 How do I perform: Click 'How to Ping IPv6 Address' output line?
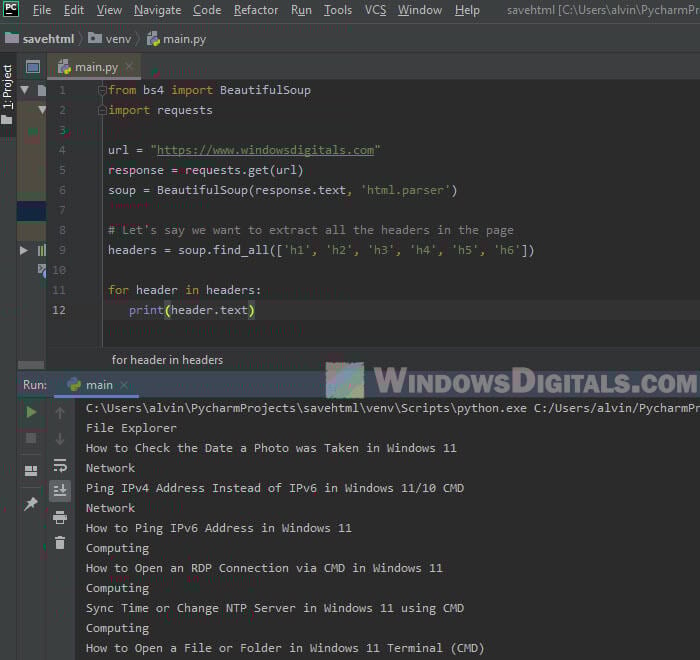219,528
